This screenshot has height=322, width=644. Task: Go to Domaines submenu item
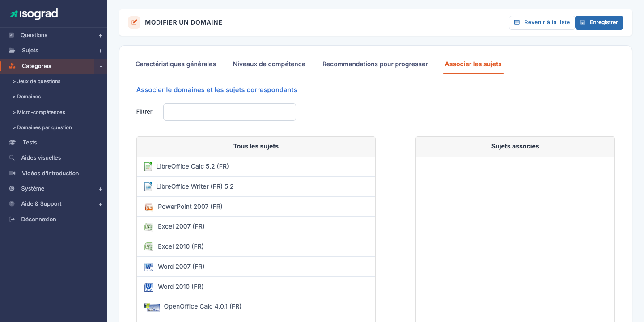click(x=27, y=97)
